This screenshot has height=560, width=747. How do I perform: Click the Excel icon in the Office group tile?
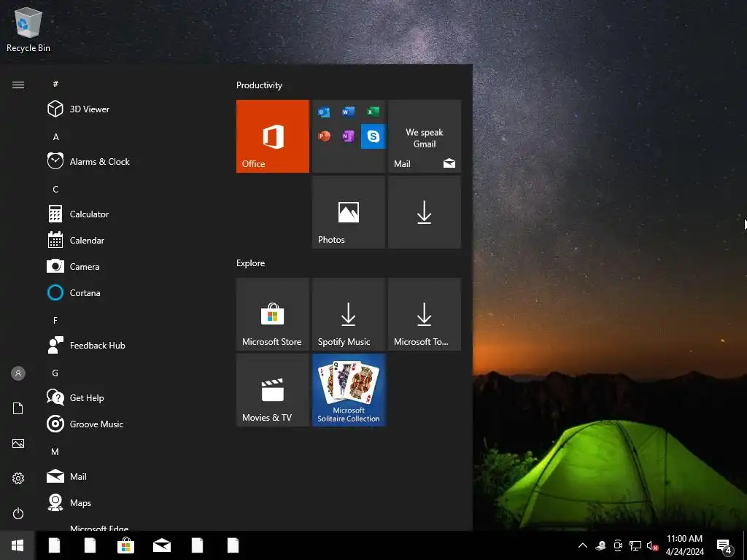[373, 112]
